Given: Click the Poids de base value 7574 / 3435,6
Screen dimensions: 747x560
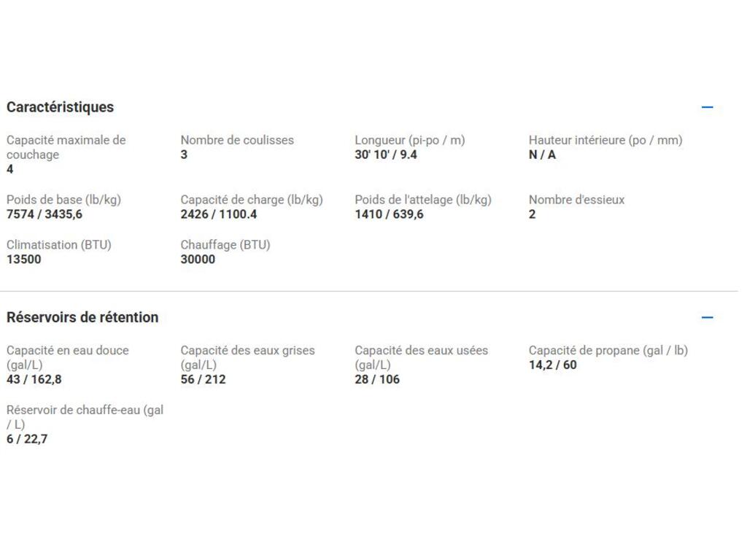Looking at the screenshot, I should coord(44,214).
